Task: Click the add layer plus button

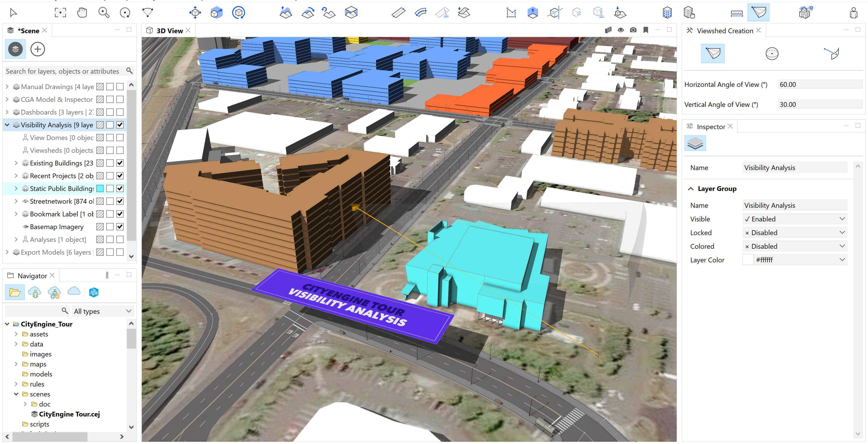Action: (x=37, y=49)
